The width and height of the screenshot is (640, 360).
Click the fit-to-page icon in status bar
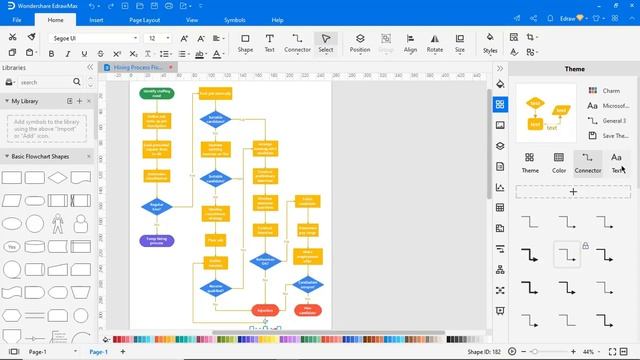[x=612, y=351]
